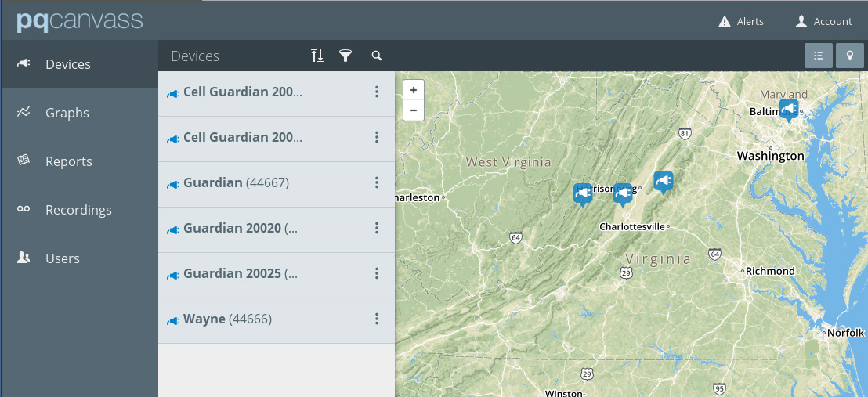Viewport: 868px width, 397px height.
Task: Click the Account person icon
Action: pos(801,22)
